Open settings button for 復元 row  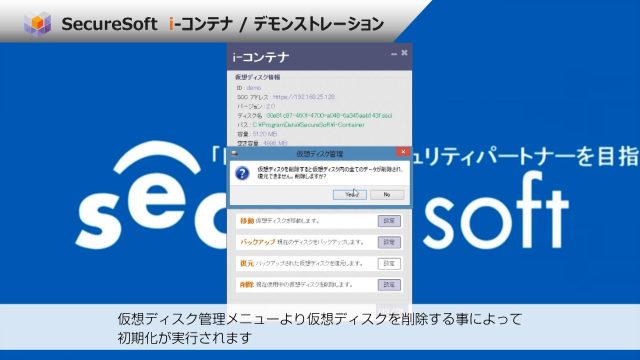389,263
